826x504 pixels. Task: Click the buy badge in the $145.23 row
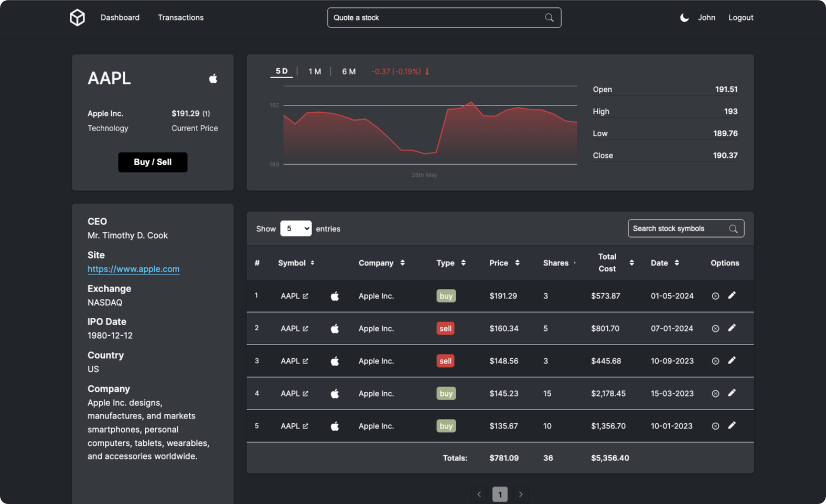click(446, 393)
